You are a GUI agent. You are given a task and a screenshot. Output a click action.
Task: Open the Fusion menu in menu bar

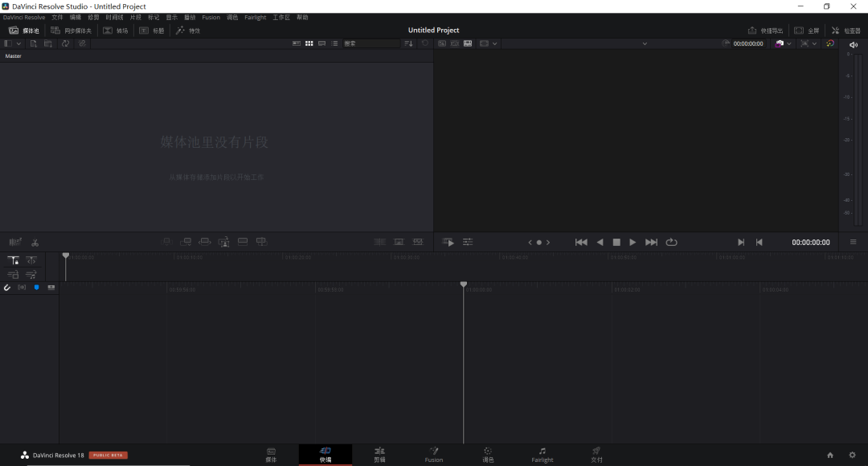coord(211,17)
